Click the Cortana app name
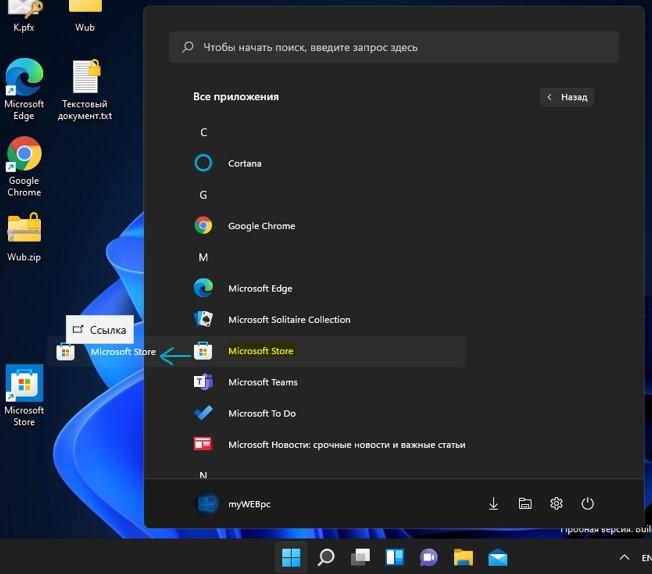The height and width of the screenshot is (574, 652). 244,163
